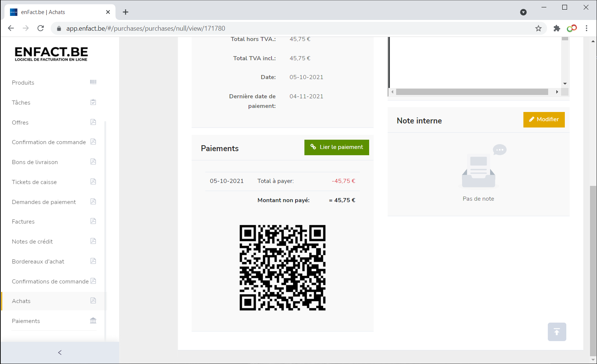597x364 pixels.
Task: Click the clipboard check icon beside Tâches
Action: pos(93,102)
